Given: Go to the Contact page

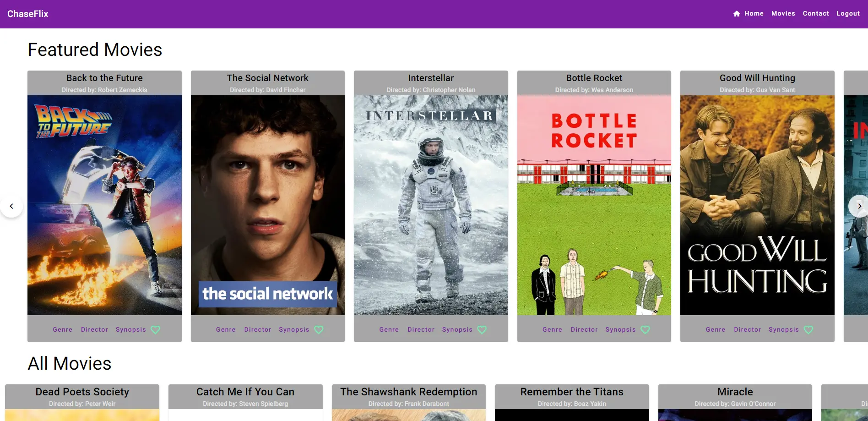Looking at the screenshot, I should point(815,14).
